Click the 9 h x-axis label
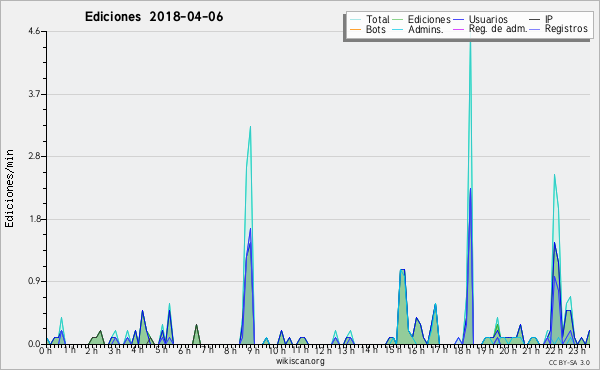The image size is (600, 370). (x=253, y=350)
